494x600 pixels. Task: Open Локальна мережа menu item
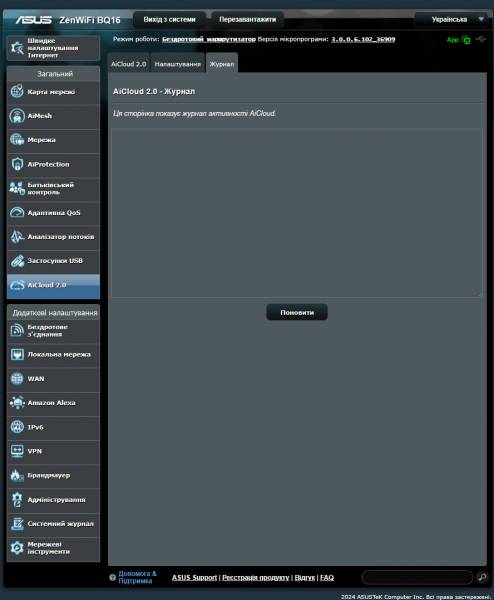[x=53, y=355]
